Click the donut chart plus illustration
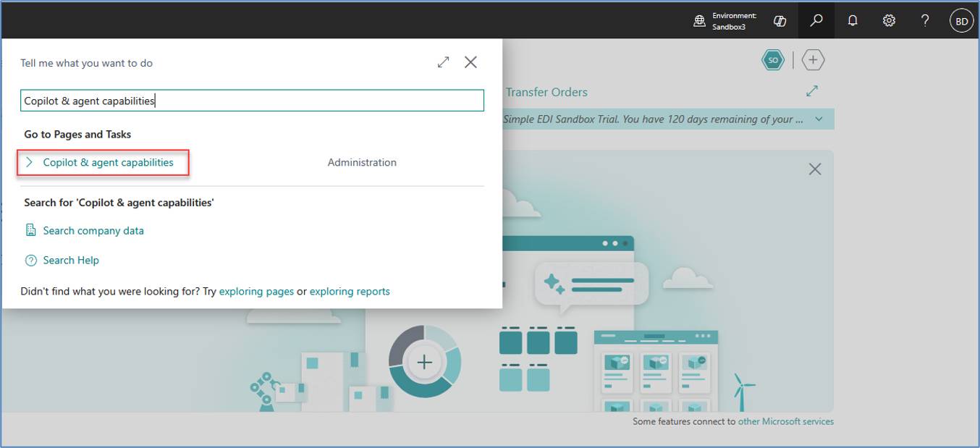 tap(425, 362)
